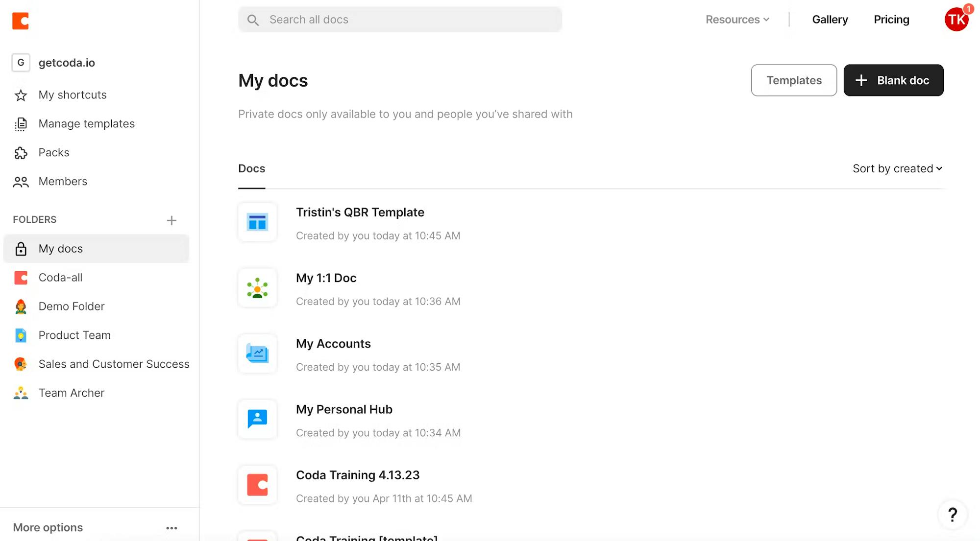Open More options ellipsis menu

[171, 528]
